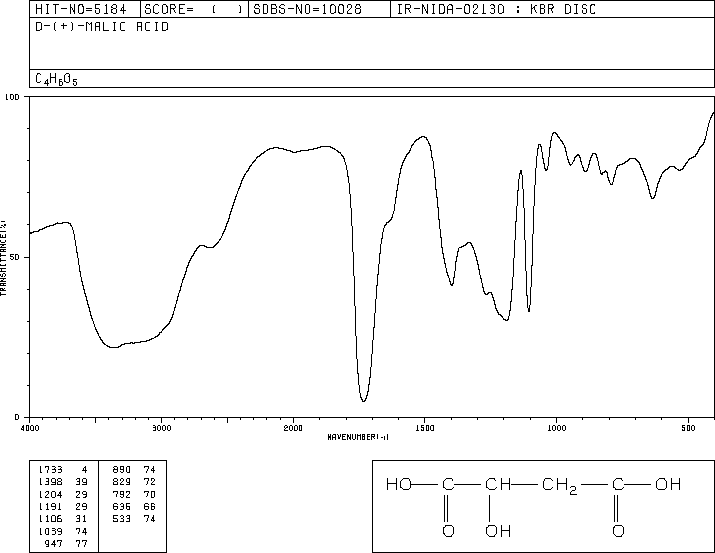The height and width of the screenshot is (553, 715).
Task: Click the CH group in the structure
Action: coord(498,484)
